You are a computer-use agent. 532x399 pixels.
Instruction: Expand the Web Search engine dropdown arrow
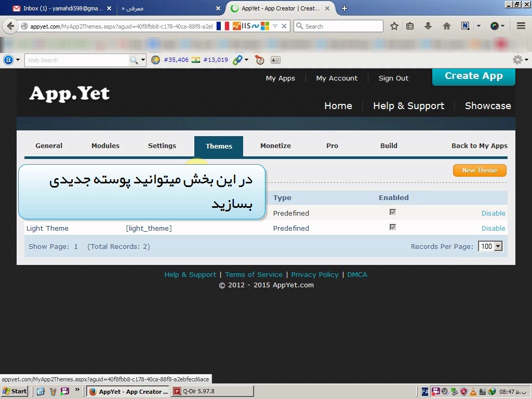click(x=143, y=60)
